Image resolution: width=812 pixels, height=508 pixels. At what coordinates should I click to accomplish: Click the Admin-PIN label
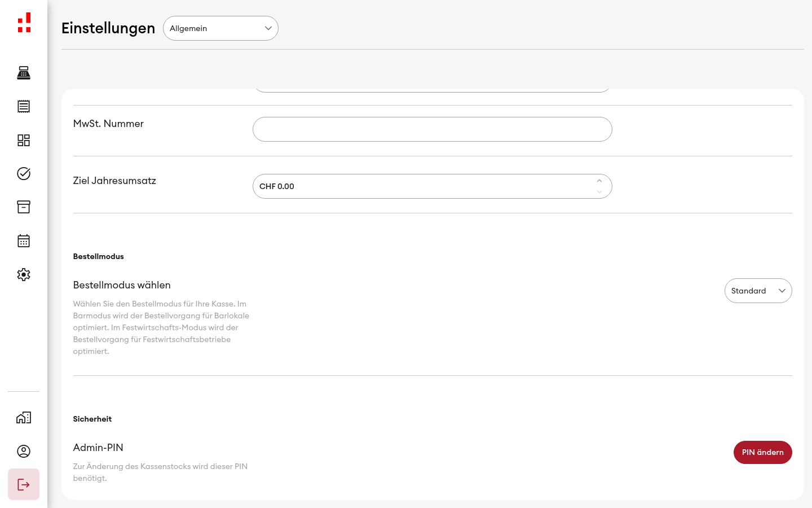[x=98, y=448]
